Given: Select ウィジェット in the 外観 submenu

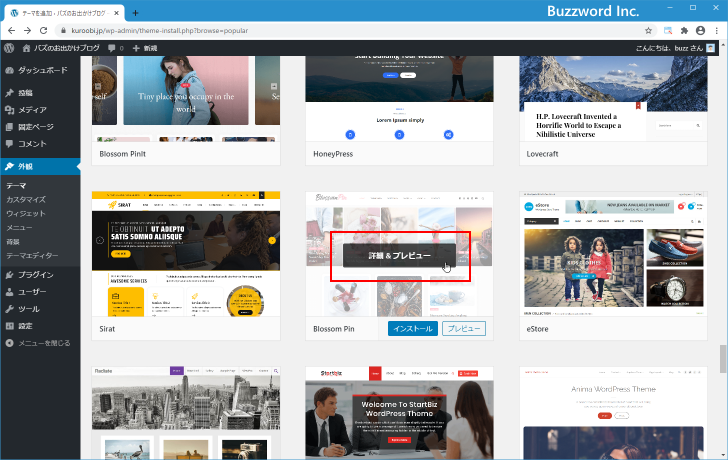Looking at the screenshot, I should pos(26,214).
